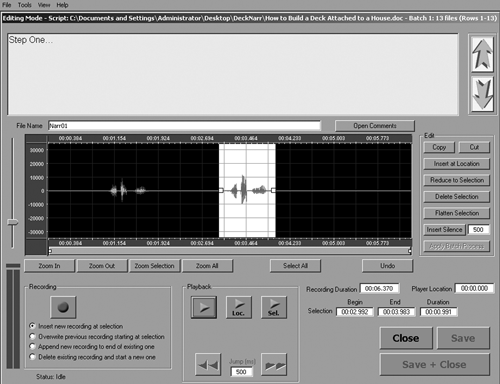Click the Player Location field 00:00.000
The height and width of the screenshot is (384, 500).
tap(474, 288)
